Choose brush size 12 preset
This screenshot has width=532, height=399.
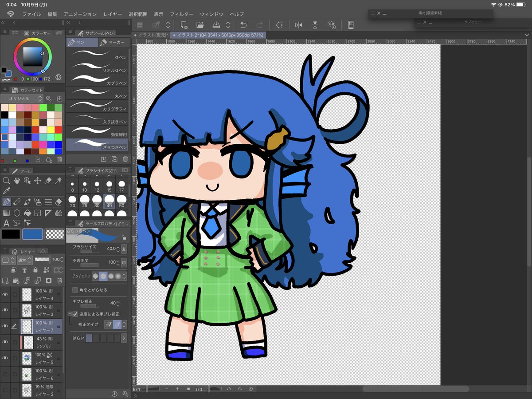point(97,186)
